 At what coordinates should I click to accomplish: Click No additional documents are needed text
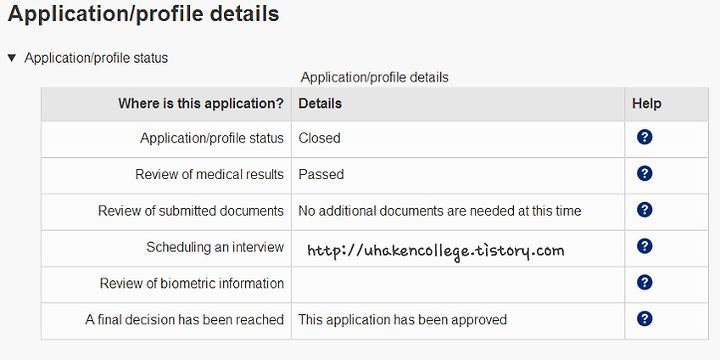click(440, 211)
